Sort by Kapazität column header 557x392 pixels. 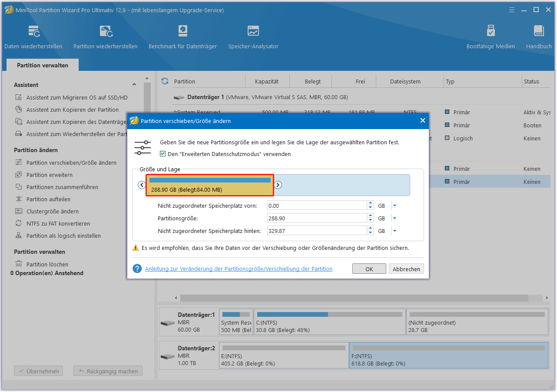(267, 81)
